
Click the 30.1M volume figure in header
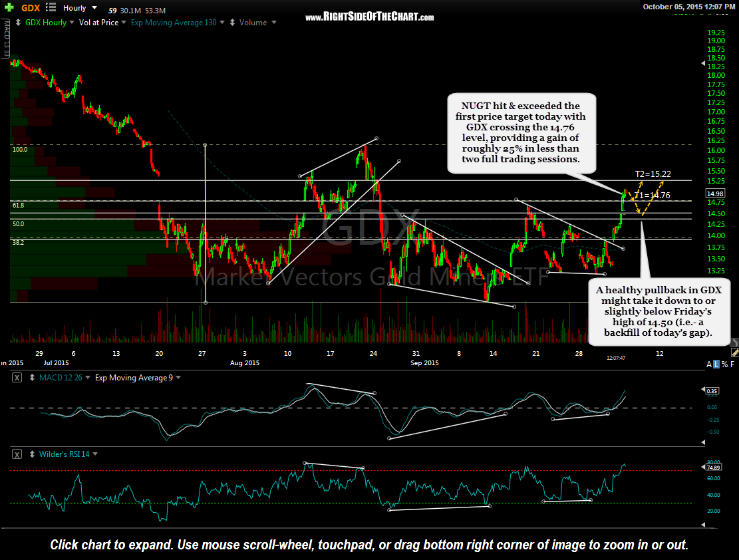[x=130, y=11]
